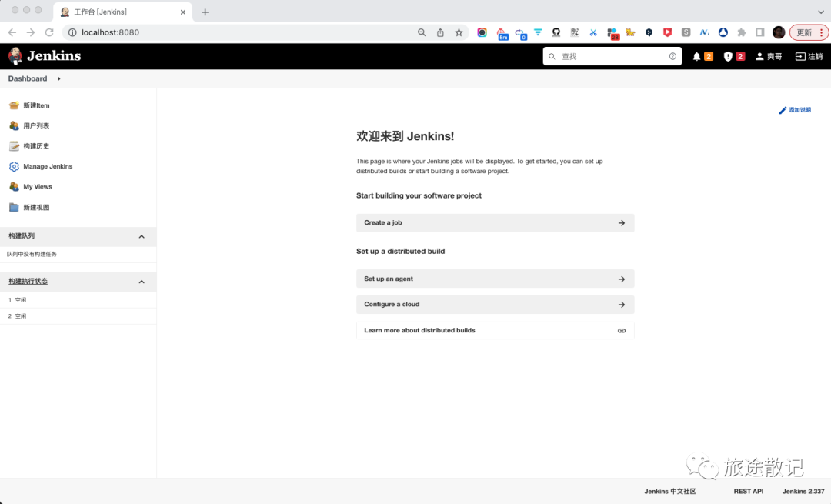
Task: Click the 添加说明 link
Action: pyautogui.click(x=799, y=110)
